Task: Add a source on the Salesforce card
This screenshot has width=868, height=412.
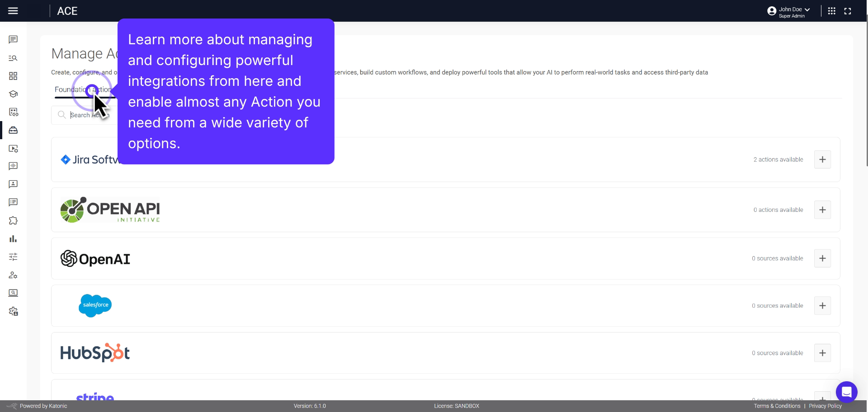Action: [822, 305]
